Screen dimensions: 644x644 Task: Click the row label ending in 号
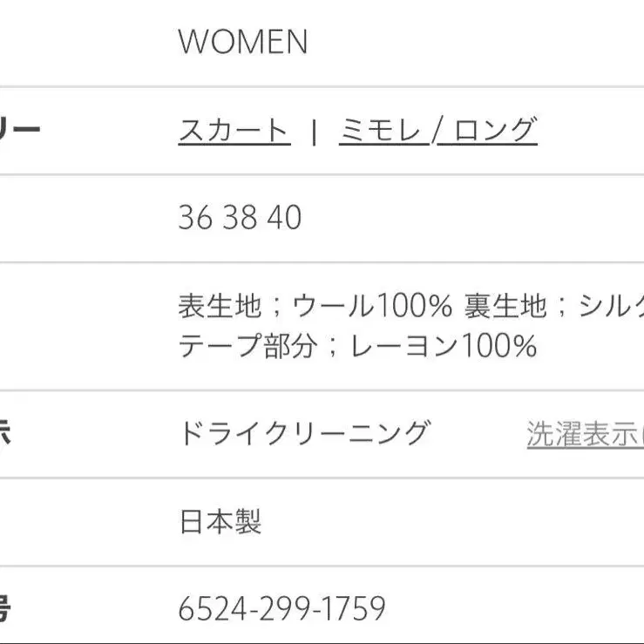coord(5,608)
